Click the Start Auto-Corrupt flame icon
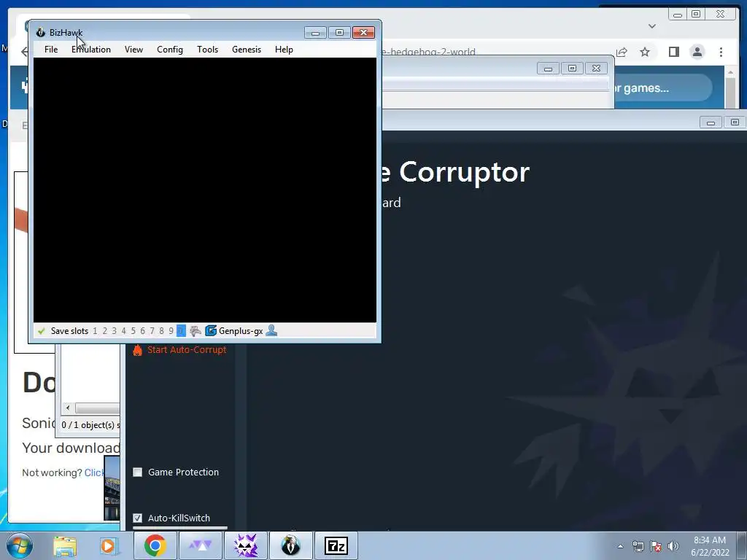This screenshot has width=747, height=560. click(137, 350)
